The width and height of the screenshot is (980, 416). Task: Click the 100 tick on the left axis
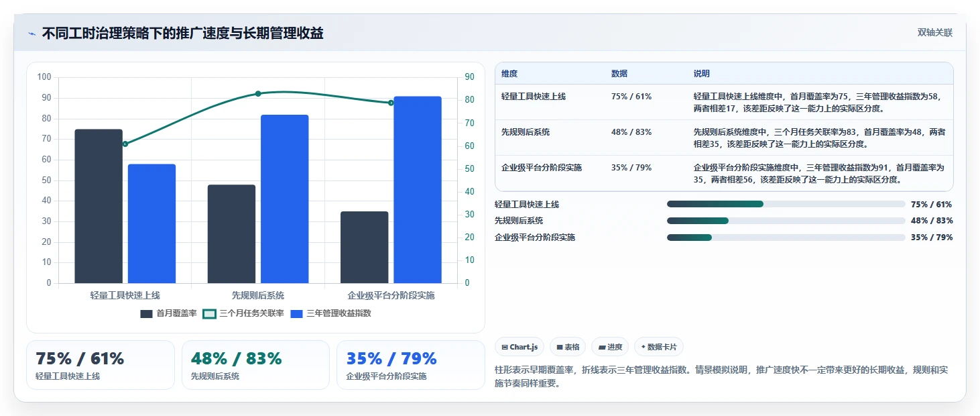click(x=44, y=77)
